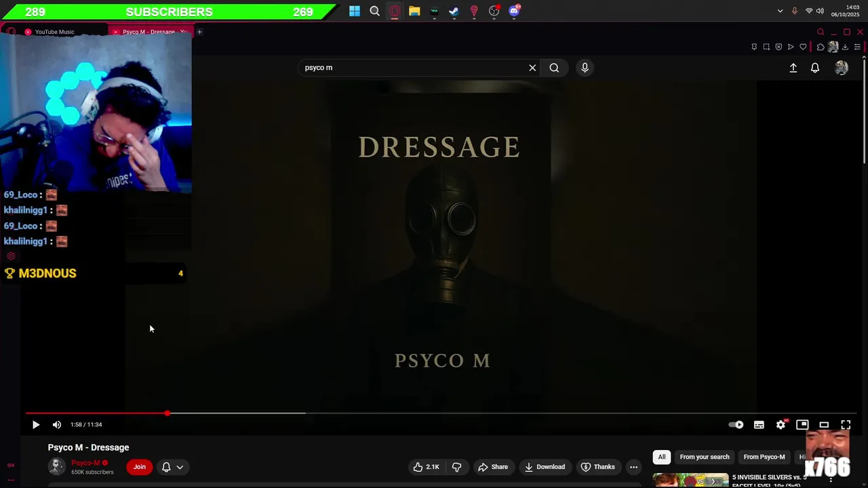Toggle the autoplay switch in player controls
The height and width of the screenshot is (488, 868).
(x=736, y=425)
